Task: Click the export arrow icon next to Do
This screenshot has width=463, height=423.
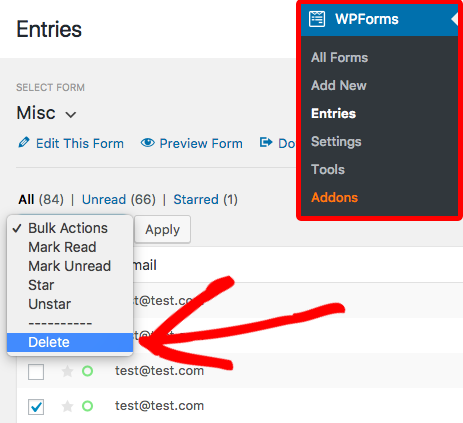Action: pos(266,142)
